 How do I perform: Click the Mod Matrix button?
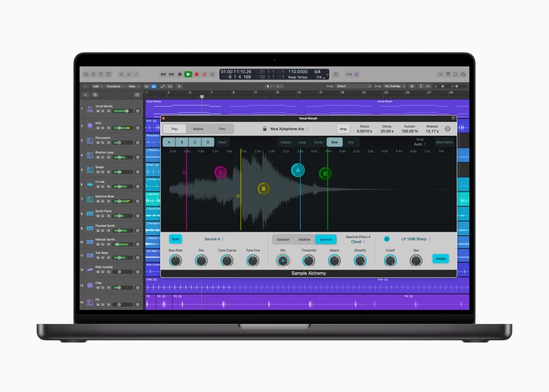[x=444, y=142]
